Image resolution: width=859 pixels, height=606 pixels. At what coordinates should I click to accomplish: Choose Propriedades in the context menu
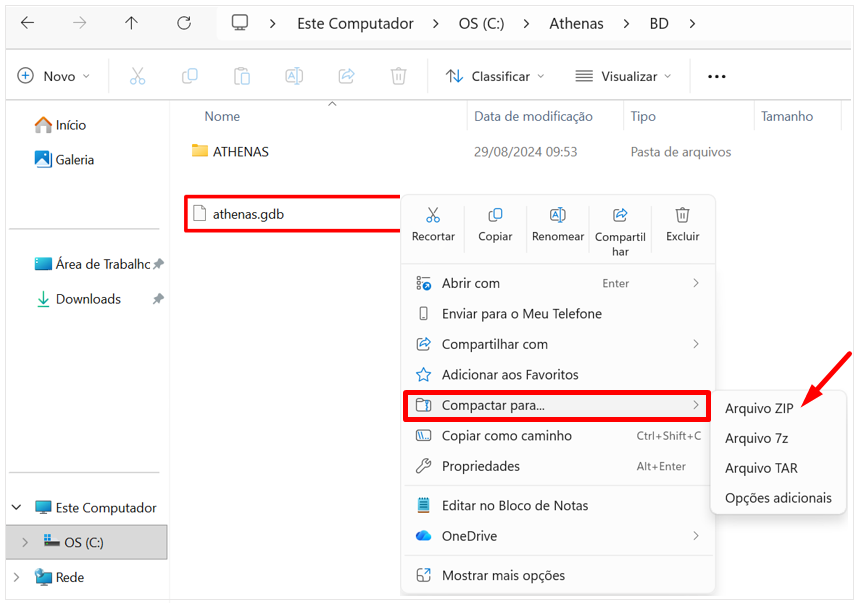481,466
